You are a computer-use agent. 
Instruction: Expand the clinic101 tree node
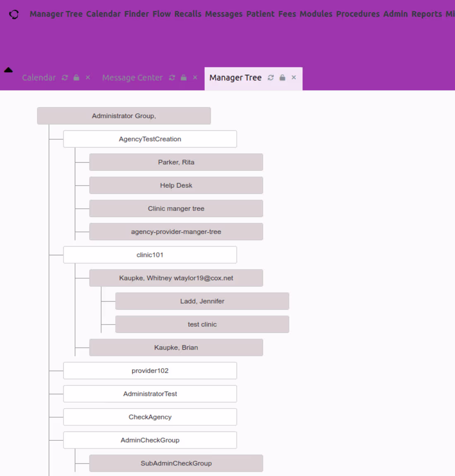coord(150,255)
